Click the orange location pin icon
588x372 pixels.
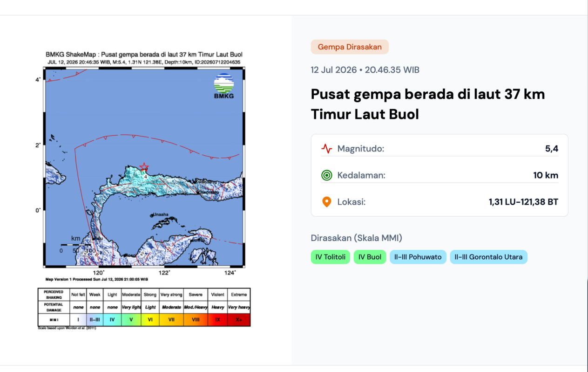tap(327, 202)
